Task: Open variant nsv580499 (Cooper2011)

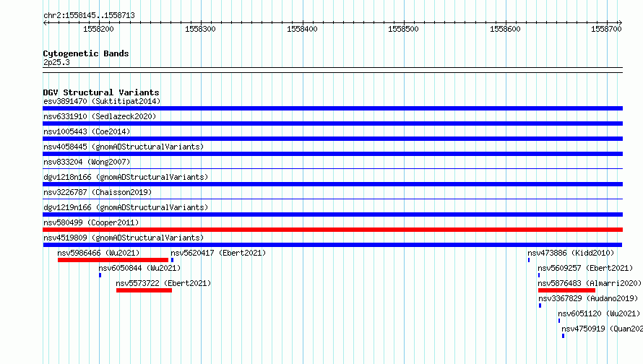Action: (91, 222)
